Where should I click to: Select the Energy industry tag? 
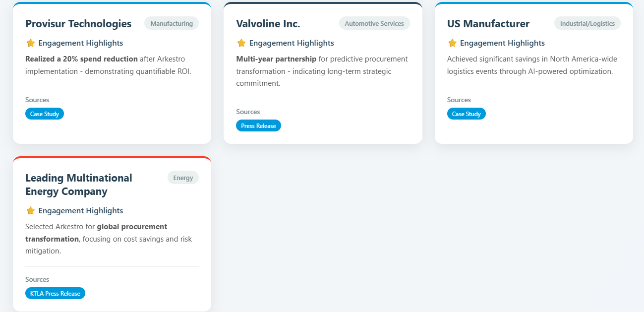point(183,178)
